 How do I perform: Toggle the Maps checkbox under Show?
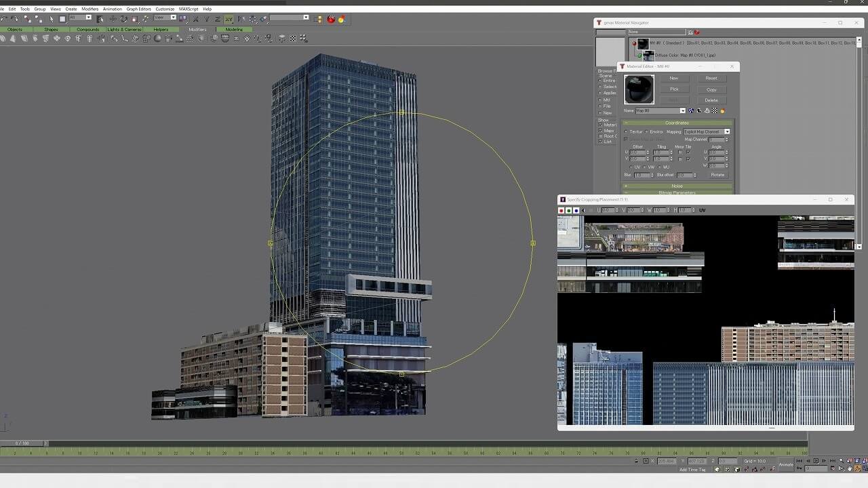[600, 131]
